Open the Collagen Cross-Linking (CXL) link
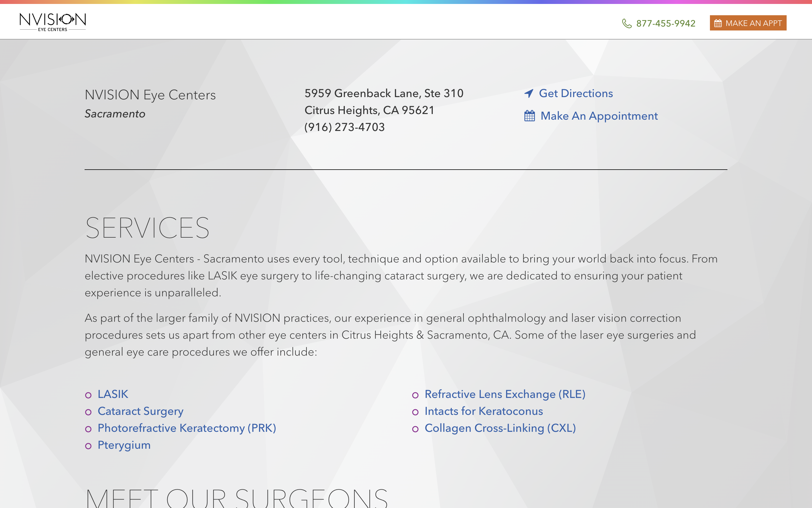The image size is (812, 508). point(500,428)
